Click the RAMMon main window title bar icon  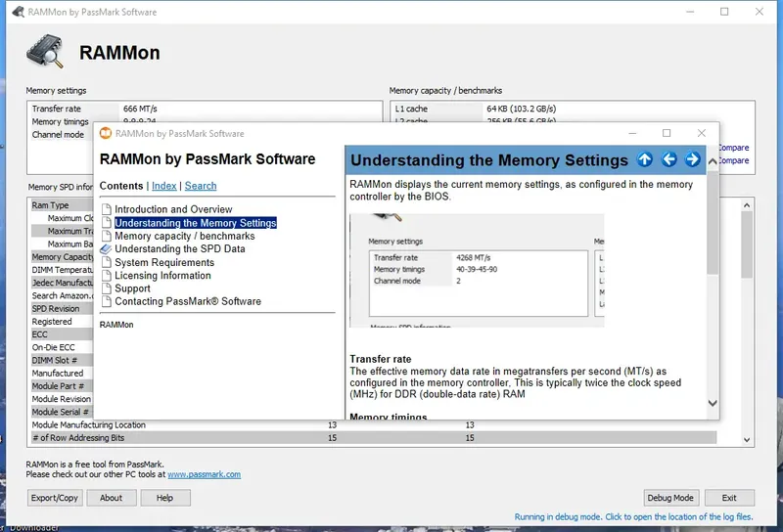18,12
